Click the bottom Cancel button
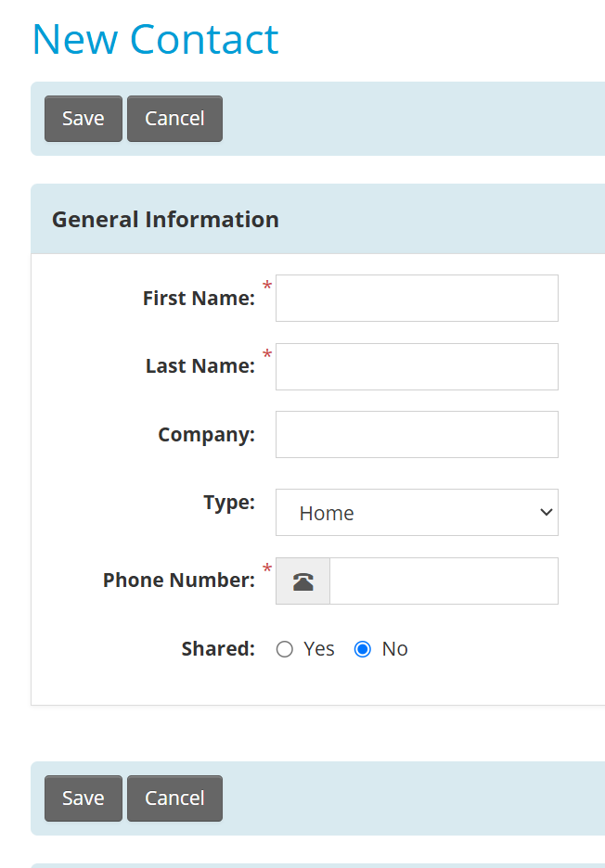The width and height of the screenshot is (605, 868). pyautogui.click(x=174, y=798)
